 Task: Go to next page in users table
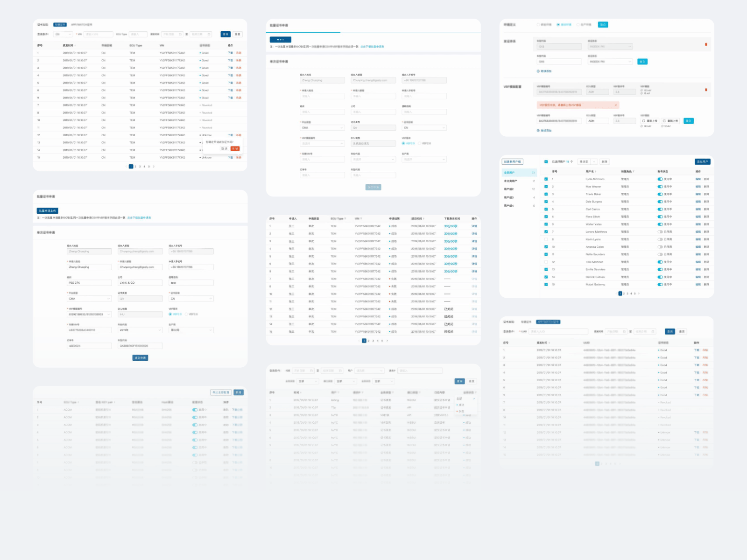(x=639, y=294)
